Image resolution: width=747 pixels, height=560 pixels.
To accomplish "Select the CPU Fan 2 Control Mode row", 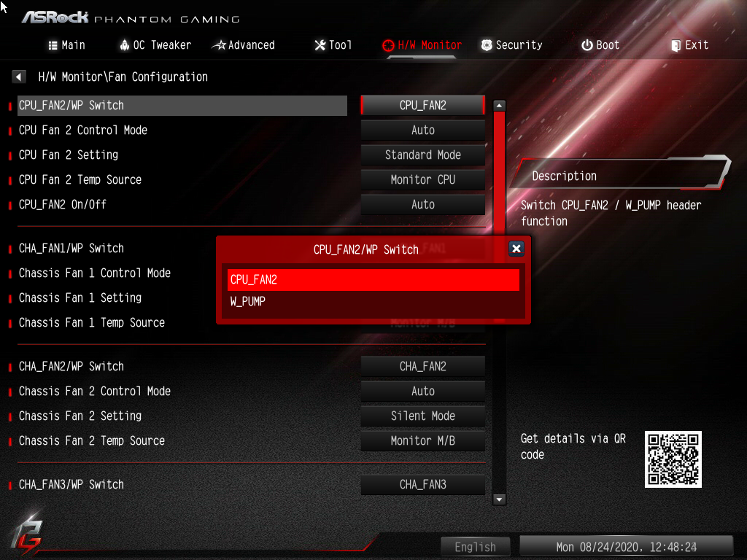I will click(x=182, y=130).
